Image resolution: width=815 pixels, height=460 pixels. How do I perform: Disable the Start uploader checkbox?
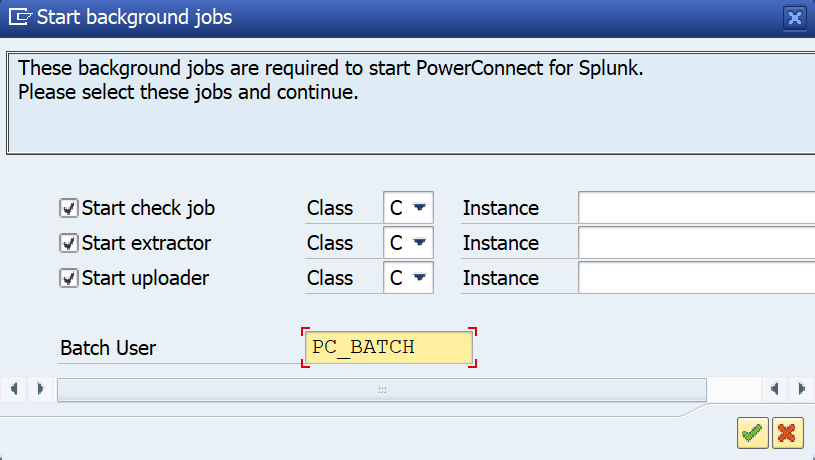69,278
